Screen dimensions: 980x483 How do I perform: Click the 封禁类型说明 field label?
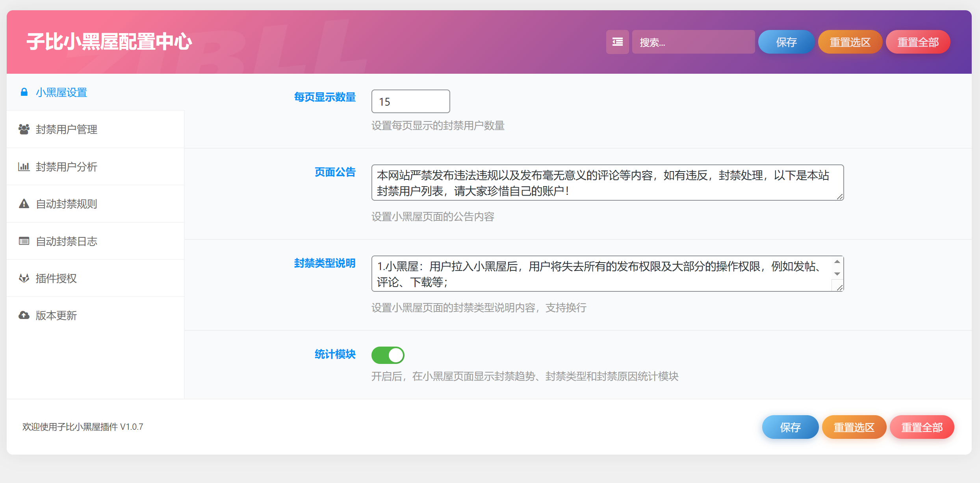point(325,263)
